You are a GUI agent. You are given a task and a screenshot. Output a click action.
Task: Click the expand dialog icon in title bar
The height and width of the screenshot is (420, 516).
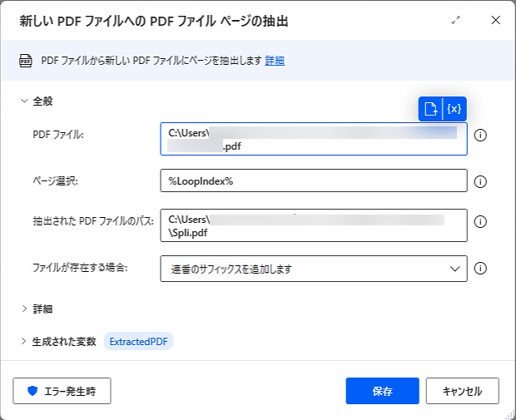coord(456,20)
